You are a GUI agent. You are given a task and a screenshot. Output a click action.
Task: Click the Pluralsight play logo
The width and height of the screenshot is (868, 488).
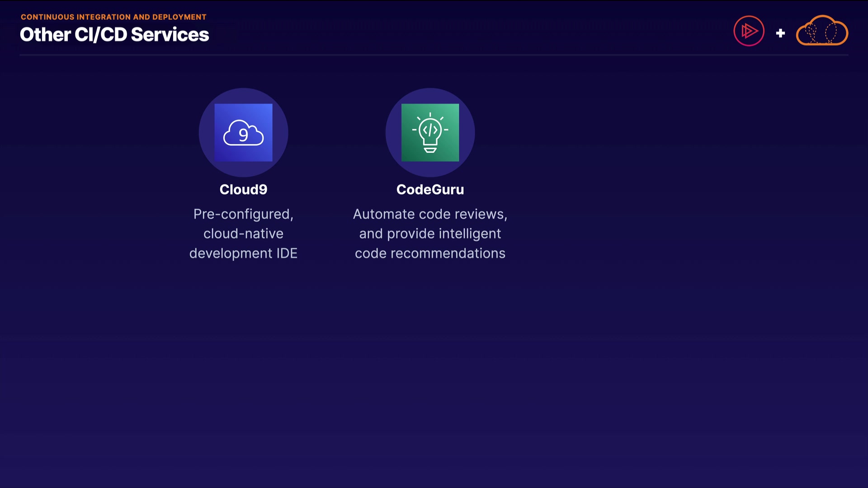pos(749,31)
